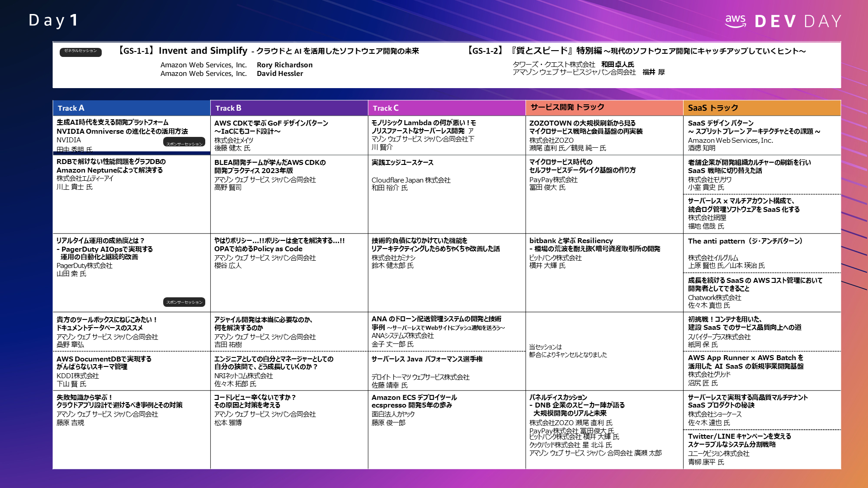Open サーバーレス Java パフォーマンス選手権 session
The width and height of the screenshot is (868, 488).
(427, 359)
